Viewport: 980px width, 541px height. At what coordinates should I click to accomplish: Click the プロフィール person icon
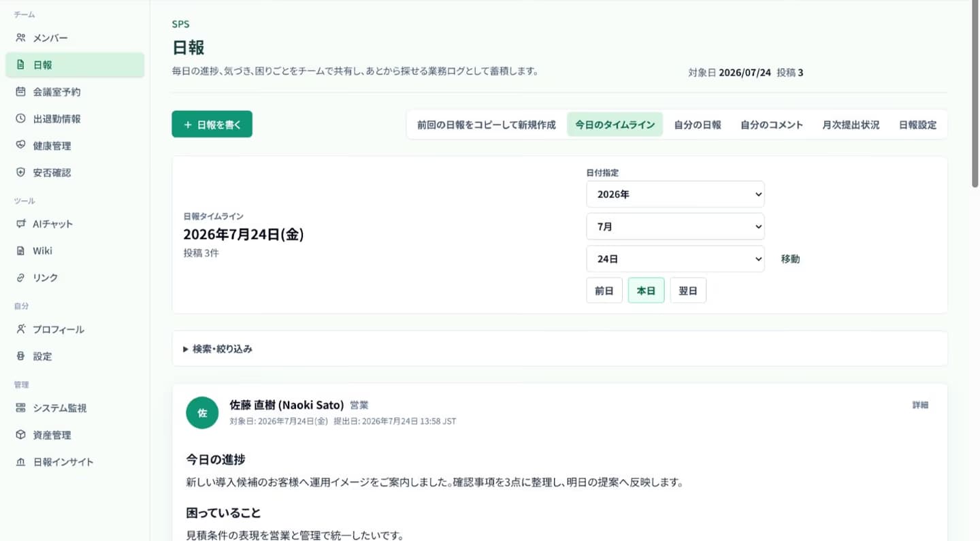coord(20,329)
